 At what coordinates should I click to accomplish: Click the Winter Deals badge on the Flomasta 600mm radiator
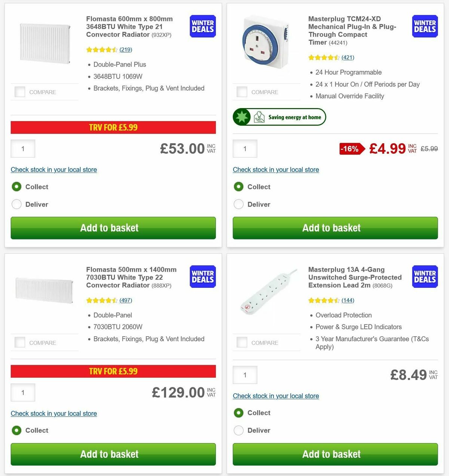202,26
